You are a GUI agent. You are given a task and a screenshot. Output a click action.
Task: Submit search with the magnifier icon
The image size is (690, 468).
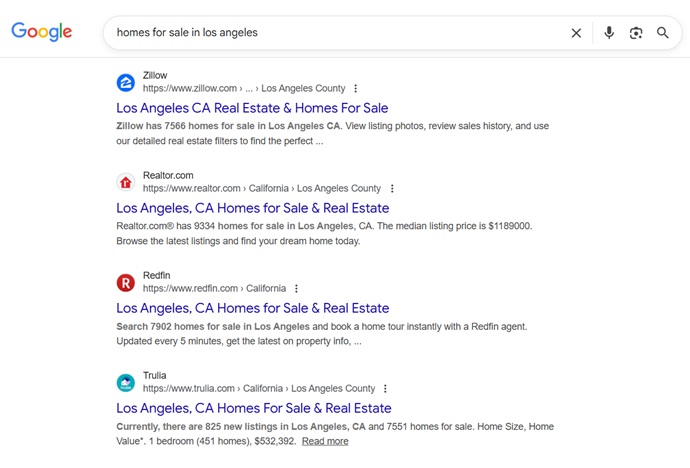663,33
